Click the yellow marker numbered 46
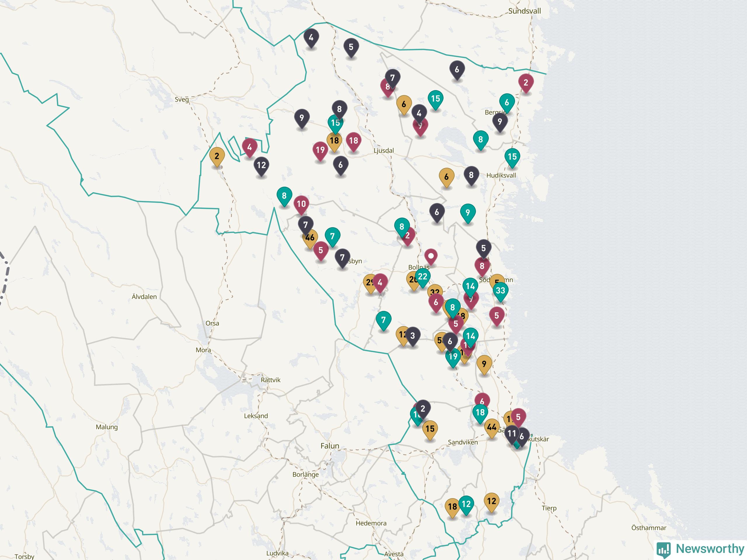This screenshot has height=560, width=747. click(x=311, y=238)
